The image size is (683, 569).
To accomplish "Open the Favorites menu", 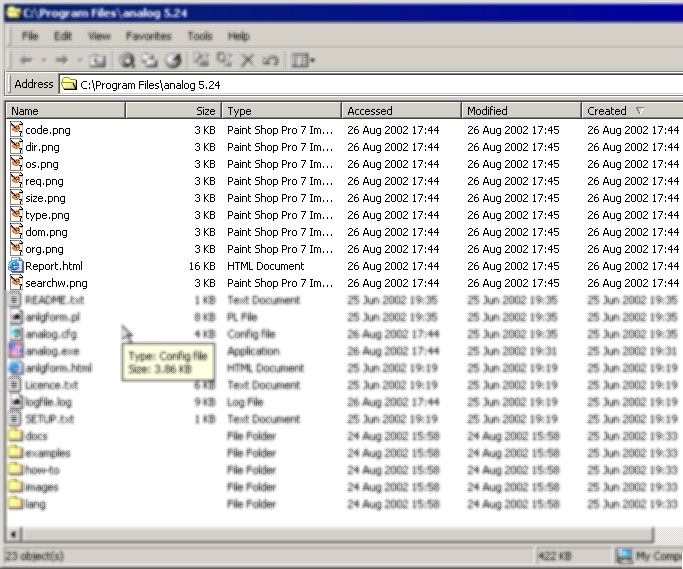I will [x=148, y=36].
